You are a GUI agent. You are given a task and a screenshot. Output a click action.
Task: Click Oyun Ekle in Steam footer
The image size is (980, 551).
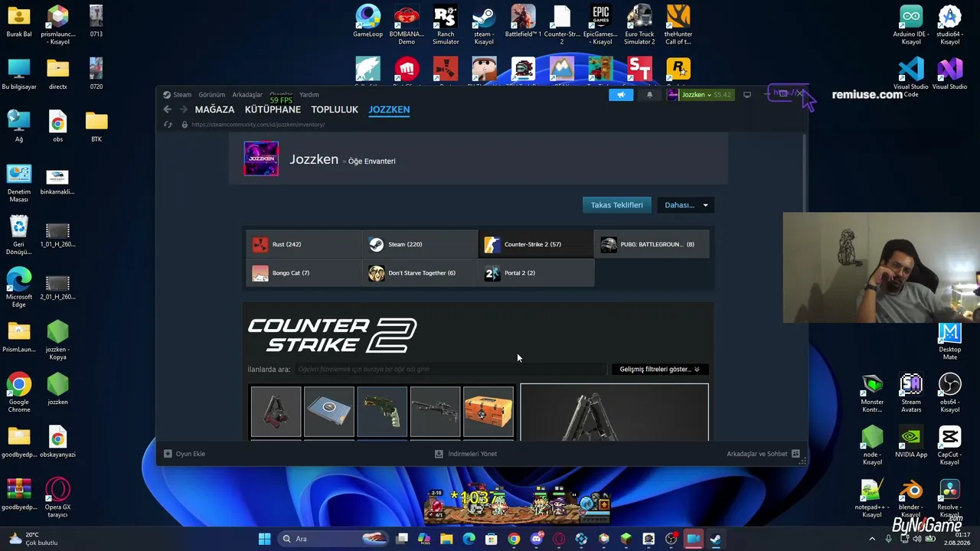pyautogui.click(x=185, y=454)
